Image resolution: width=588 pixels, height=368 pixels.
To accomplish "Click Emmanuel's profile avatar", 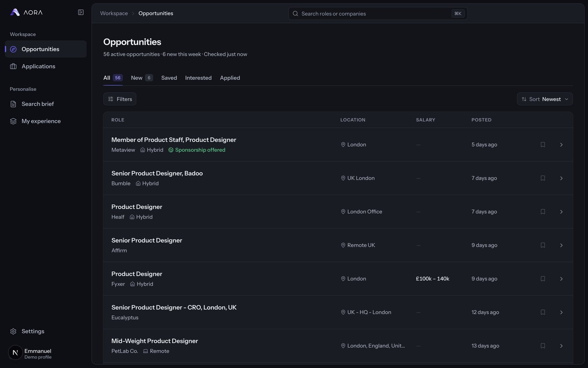I will click(15, 353).
